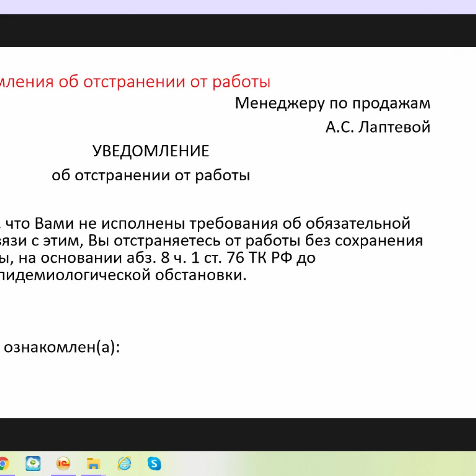Switch to the 1C application in taskbar
This screenshot has width=476, height=476.
coord(63,464)
